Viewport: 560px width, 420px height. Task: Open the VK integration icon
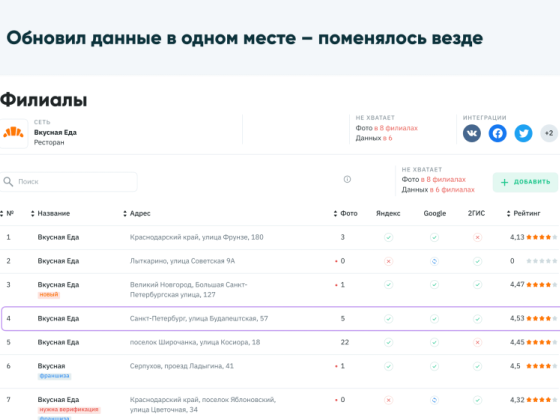(472, 134)
